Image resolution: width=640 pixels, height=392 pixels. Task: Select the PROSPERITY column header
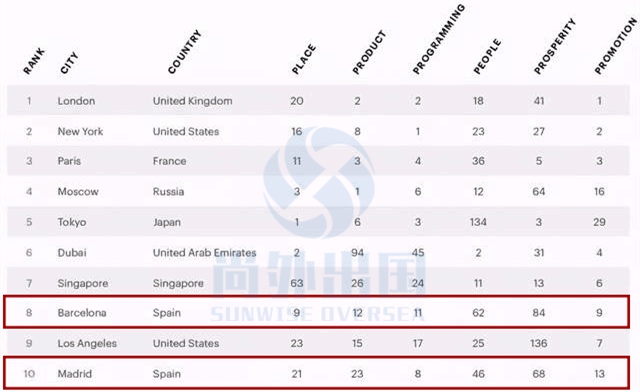pyautogui.click(x=555, y=47)
